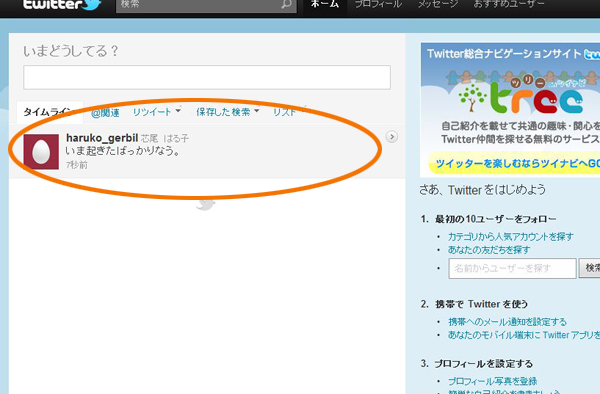Open the プロフィール navigation tab
Screen dimensions: 600x394
pos(378,4)
